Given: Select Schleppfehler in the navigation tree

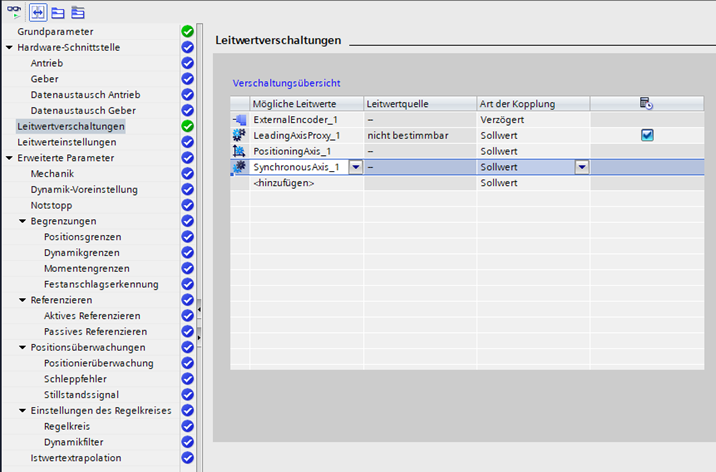Looking at the screenshot, I should tap(75, 379).
